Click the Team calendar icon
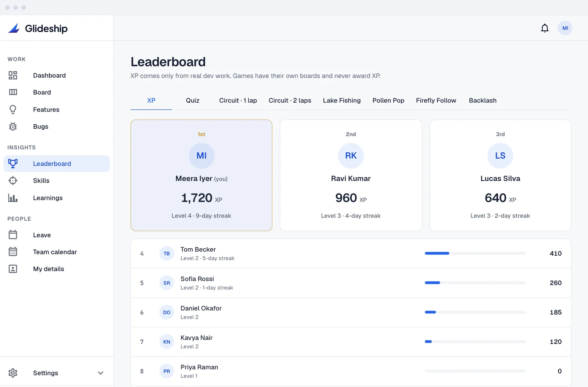Viewport: 588px width, 387px height. (x=13, y=252)
